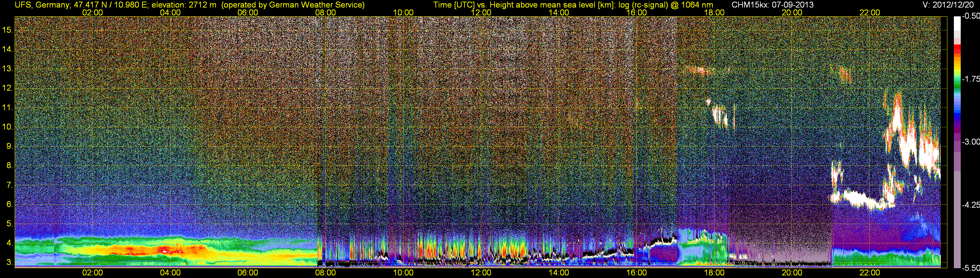Click the '-3.00' color scale value
The image size is (980, 278).
point(971,142)
